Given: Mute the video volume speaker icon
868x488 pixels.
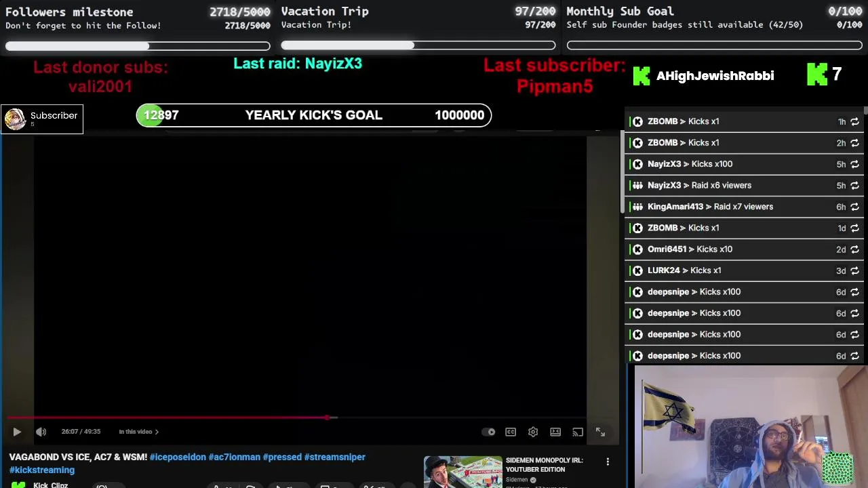Looking at the screenshot, I should [x=41, y=432].
